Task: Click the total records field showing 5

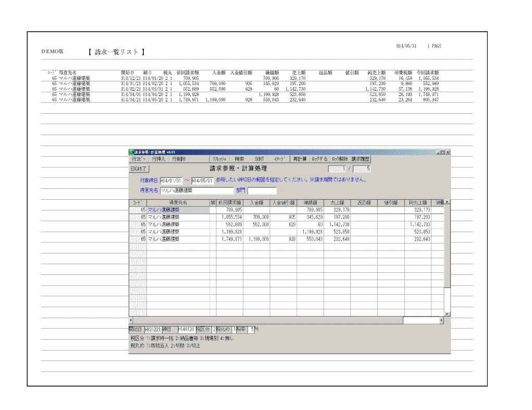Action: (x=362, y=168)
